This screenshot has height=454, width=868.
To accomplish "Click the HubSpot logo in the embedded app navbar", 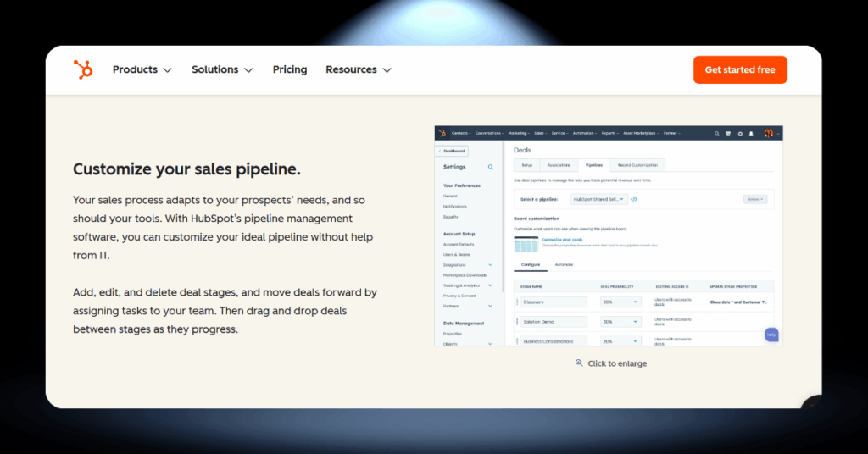I will click(x=442, y=133).
